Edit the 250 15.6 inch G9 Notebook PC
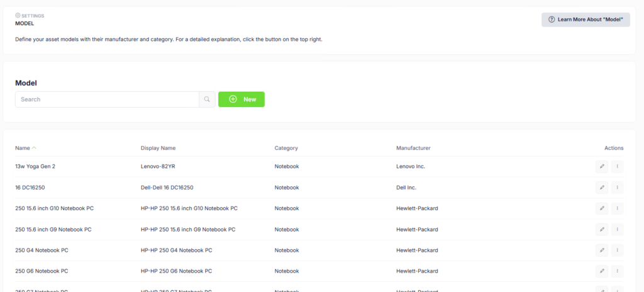This screenshot has width=644, height=292. coord(602,230)
